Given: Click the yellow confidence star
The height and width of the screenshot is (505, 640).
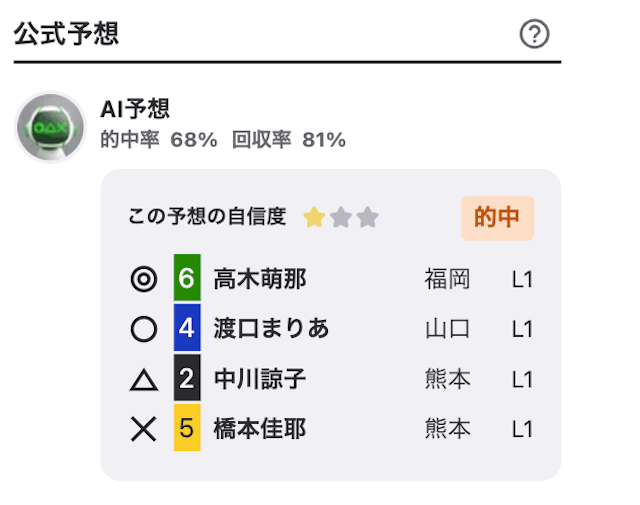Looking at the screenshot, I should (314, 217).
